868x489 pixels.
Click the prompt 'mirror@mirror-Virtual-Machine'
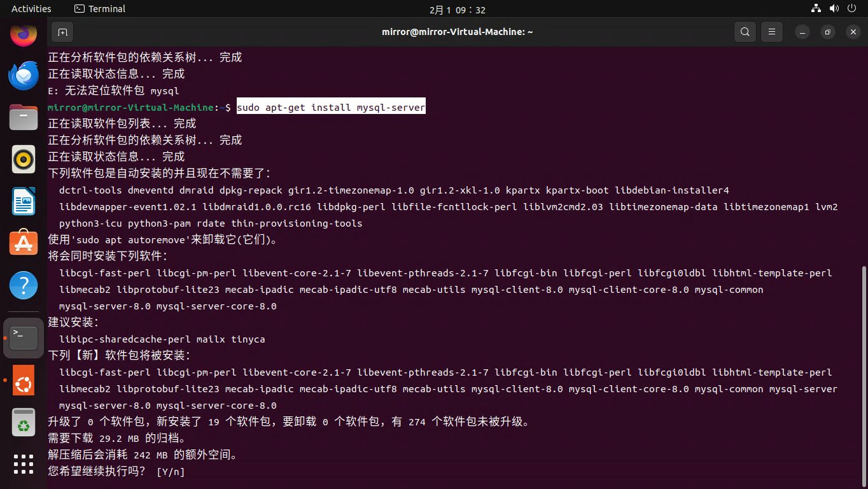pyautogui.click(x=130, y=108)
